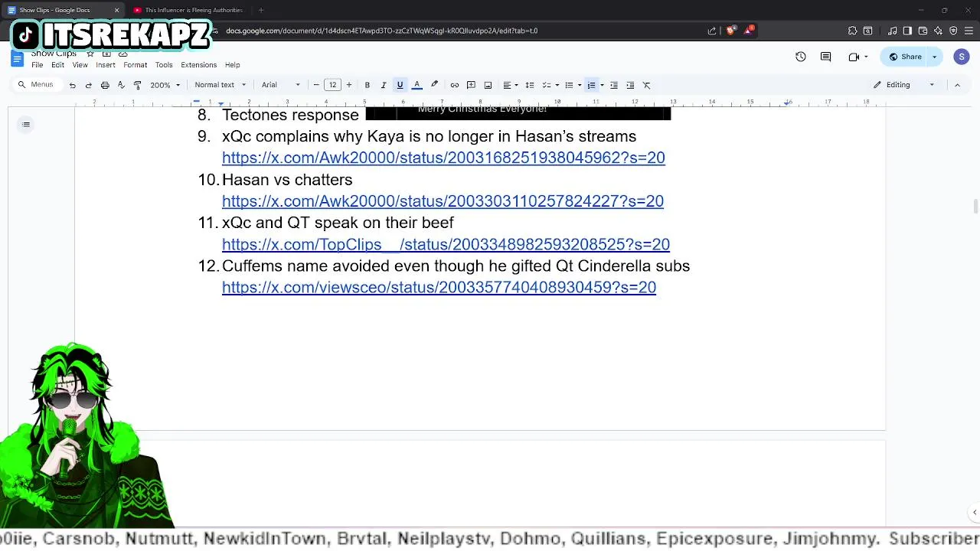Open line and paragraph spacing options

coord(530,85)
